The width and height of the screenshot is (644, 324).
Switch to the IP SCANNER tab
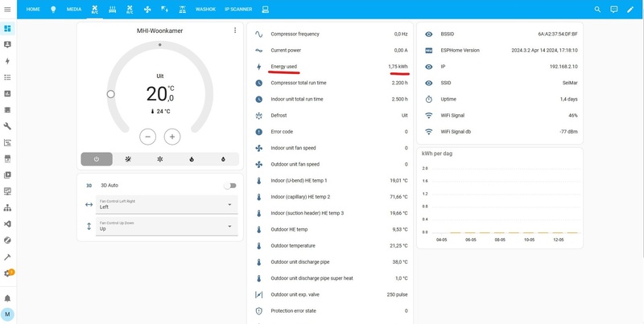[x=237, y=9]
